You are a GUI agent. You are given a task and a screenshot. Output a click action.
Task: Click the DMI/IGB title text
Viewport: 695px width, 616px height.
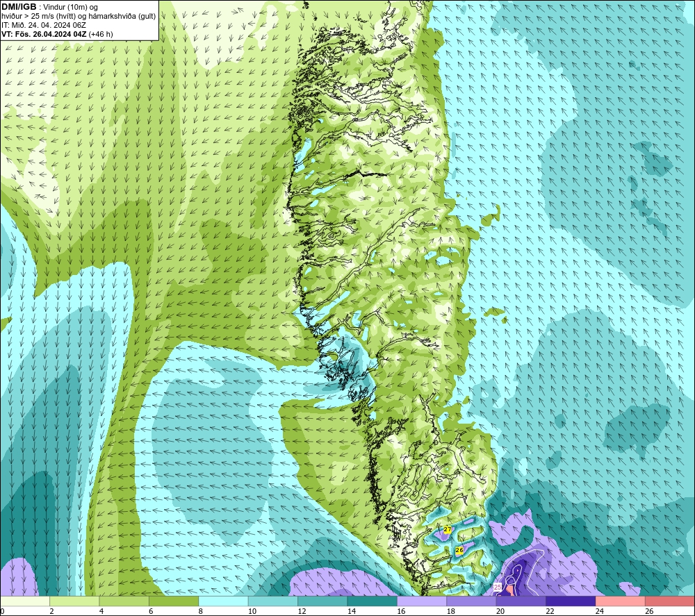(19, 7)
